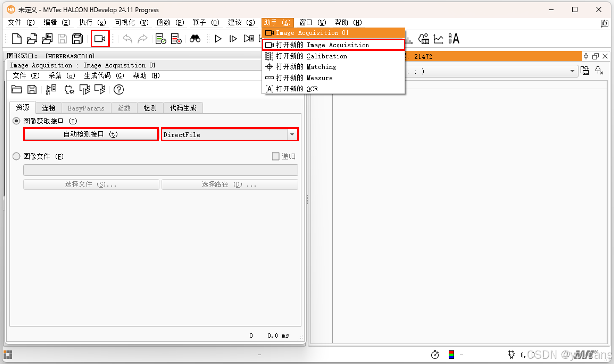Click the 选择文件 (S)... button
The width and height of the screenshot is (614, 364).
[x=91, y=184]
